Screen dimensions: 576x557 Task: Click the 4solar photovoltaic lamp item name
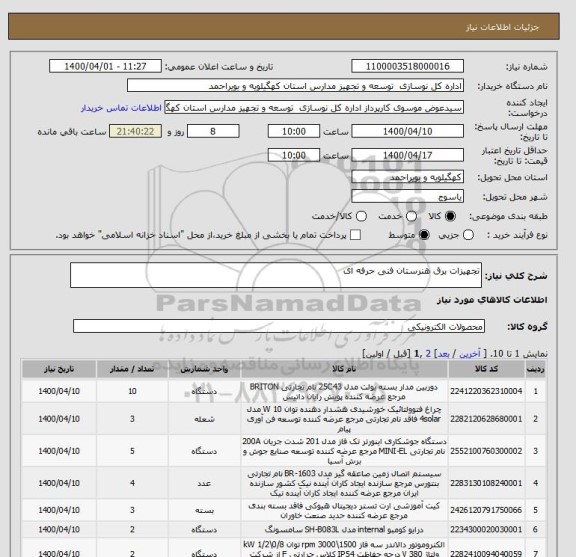344,419
